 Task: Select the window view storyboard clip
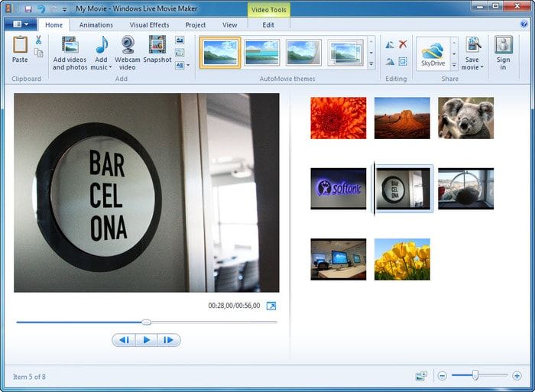pos(465,189)
